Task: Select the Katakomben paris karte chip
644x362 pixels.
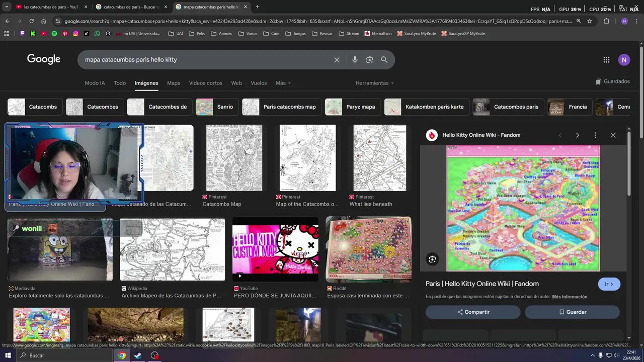Action: pos(427,107)
